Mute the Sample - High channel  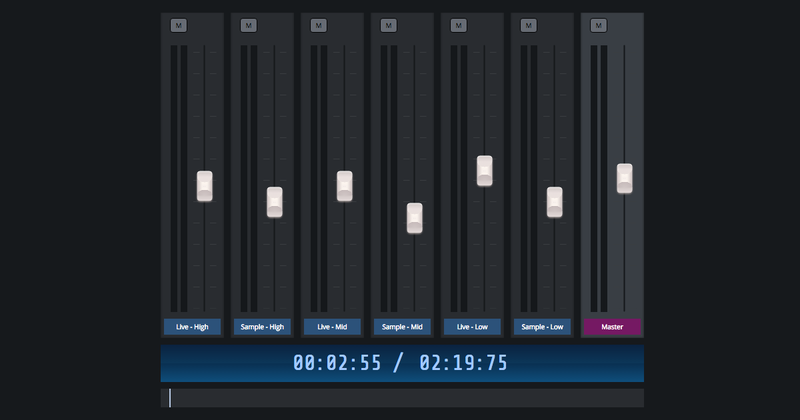pos(248,25)
